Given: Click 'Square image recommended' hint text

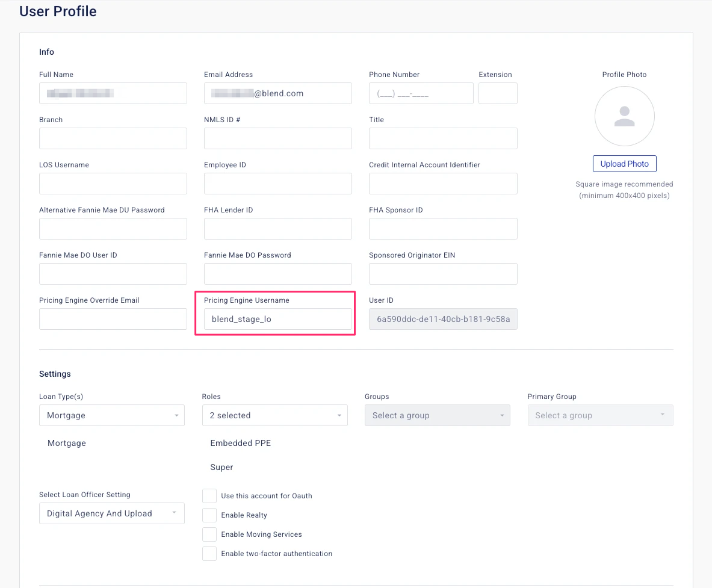Looking at the screenshot, I should [624, 184].
